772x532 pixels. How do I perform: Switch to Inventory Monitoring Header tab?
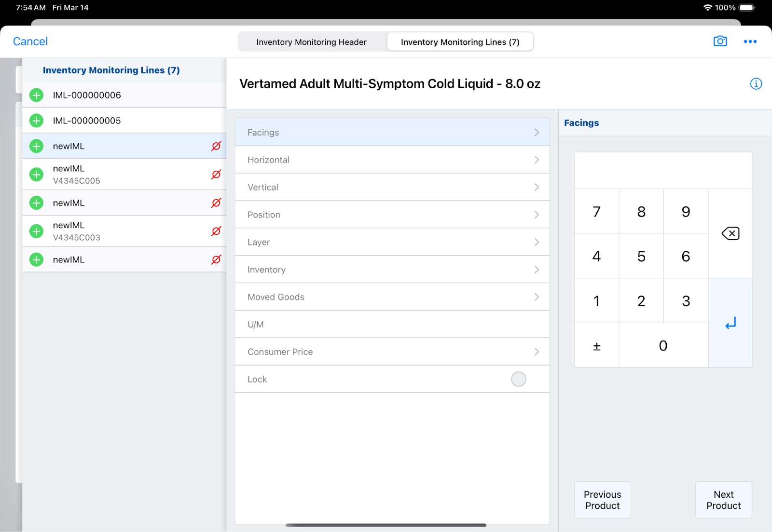tap(311, 42)
